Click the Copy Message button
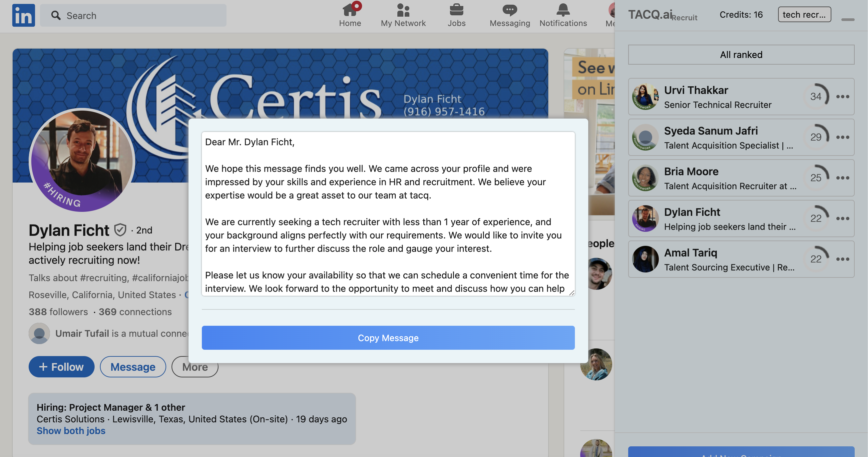868x457 pixels. click(x=388, y=338)
